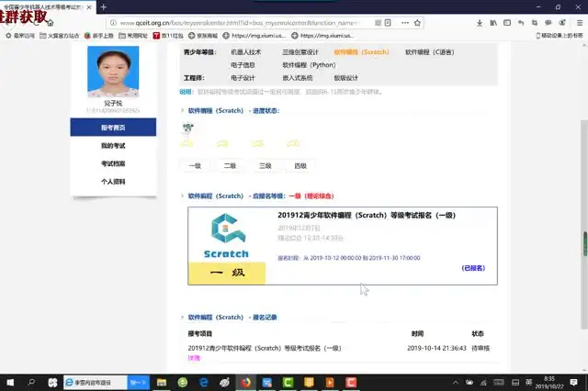The width and height of the screenshot is (588, 391).
Task: Open the Windows Start menu
Action: (10, 383)
